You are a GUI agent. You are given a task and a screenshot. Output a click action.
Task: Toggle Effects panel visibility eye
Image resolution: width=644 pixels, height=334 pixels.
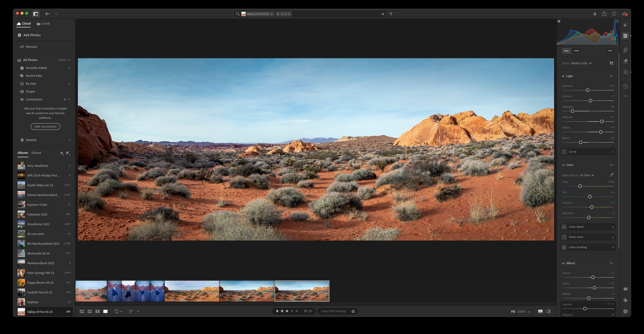[x=612, y=263]
